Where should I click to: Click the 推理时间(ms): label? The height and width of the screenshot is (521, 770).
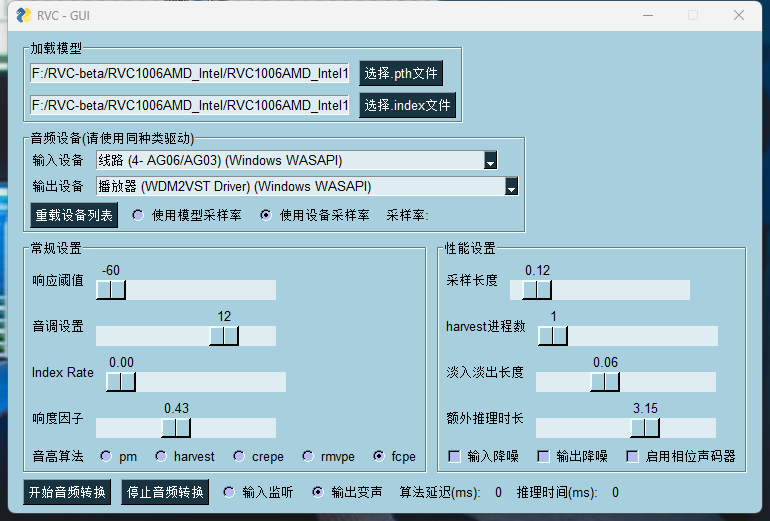557,492
